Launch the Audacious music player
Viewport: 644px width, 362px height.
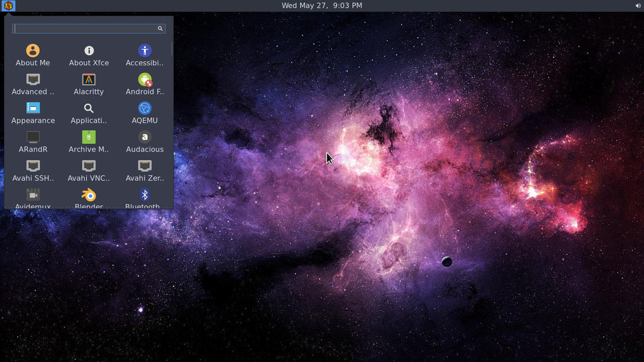(145, 140)
